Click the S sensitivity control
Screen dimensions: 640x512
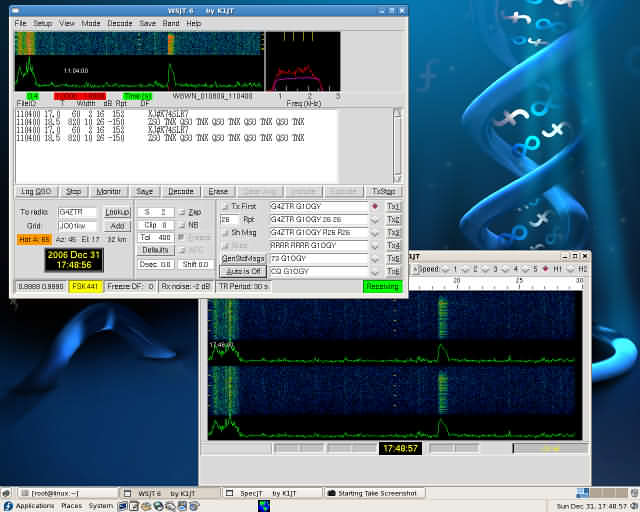(x=156, y=212)
